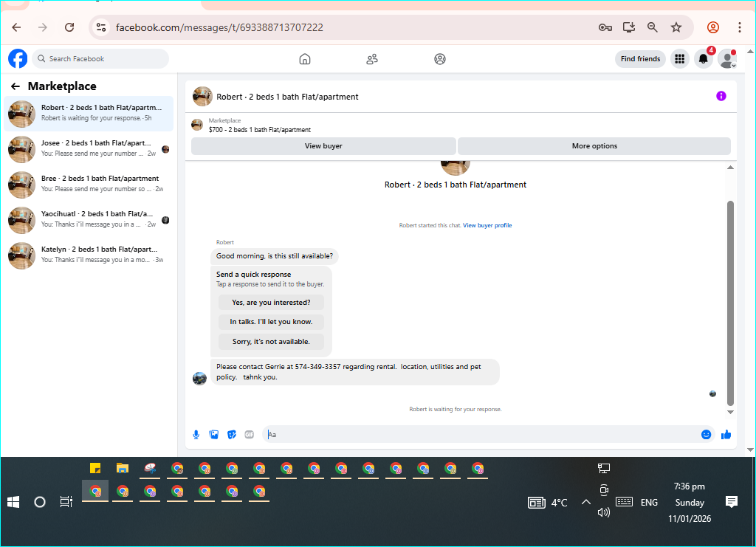The height and width of the screenshot is (547, 756).
Task: Click the View buyer button
Action: (x=323, y=146)
